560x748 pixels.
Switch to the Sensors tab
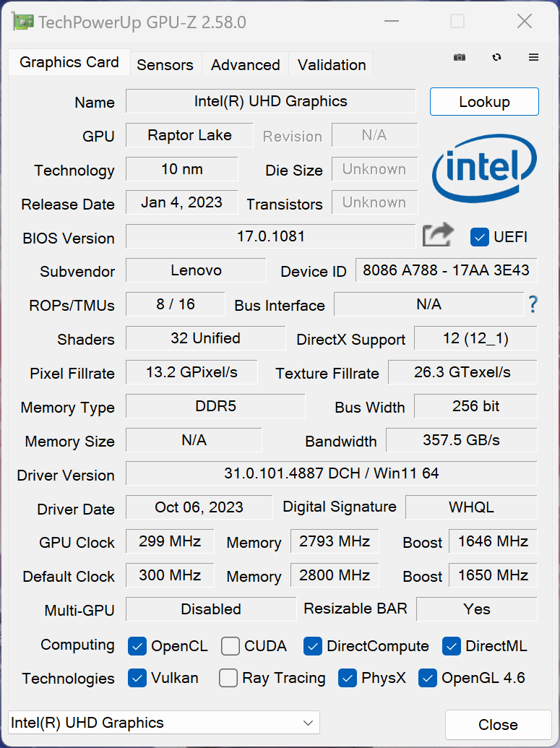click(x=165, y=64)
